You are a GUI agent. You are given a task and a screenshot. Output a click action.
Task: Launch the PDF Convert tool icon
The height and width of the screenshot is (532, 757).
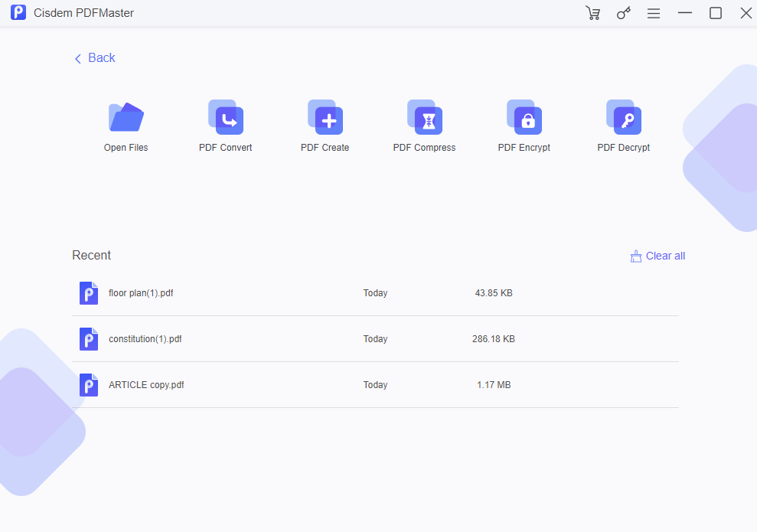tap(226, 117)
